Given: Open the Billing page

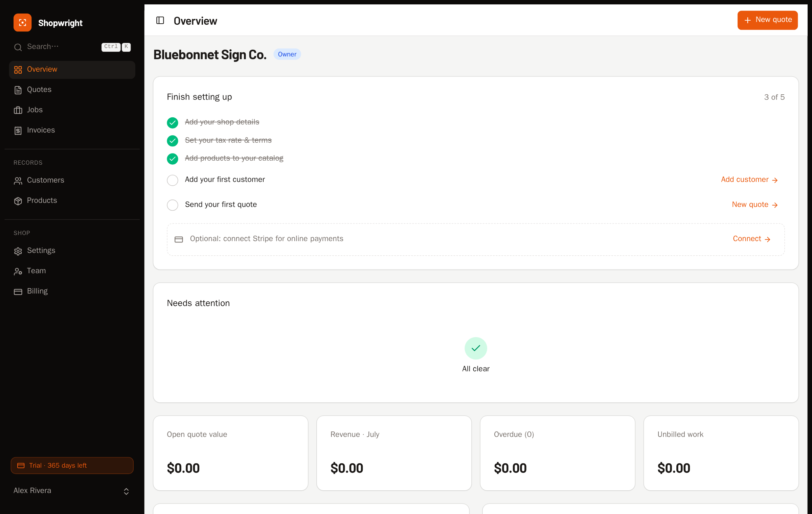Looking at the screenshot, I should [x=72, y=291].
